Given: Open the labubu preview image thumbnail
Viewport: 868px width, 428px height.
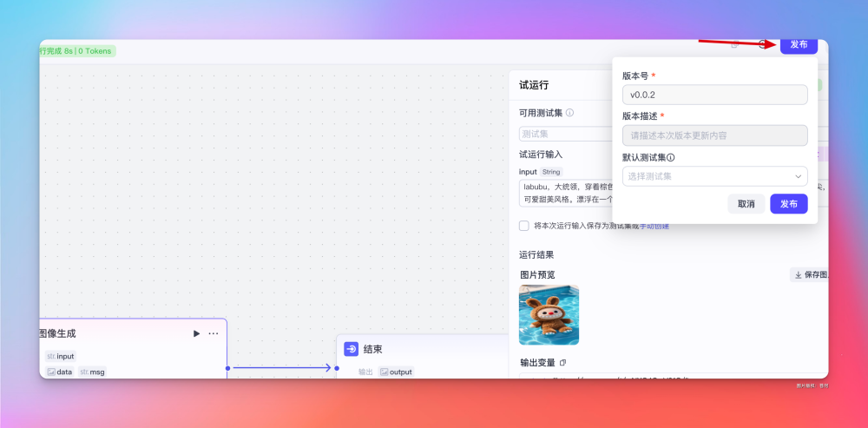Looking at the screenshot, I should (x=549, y=314).
